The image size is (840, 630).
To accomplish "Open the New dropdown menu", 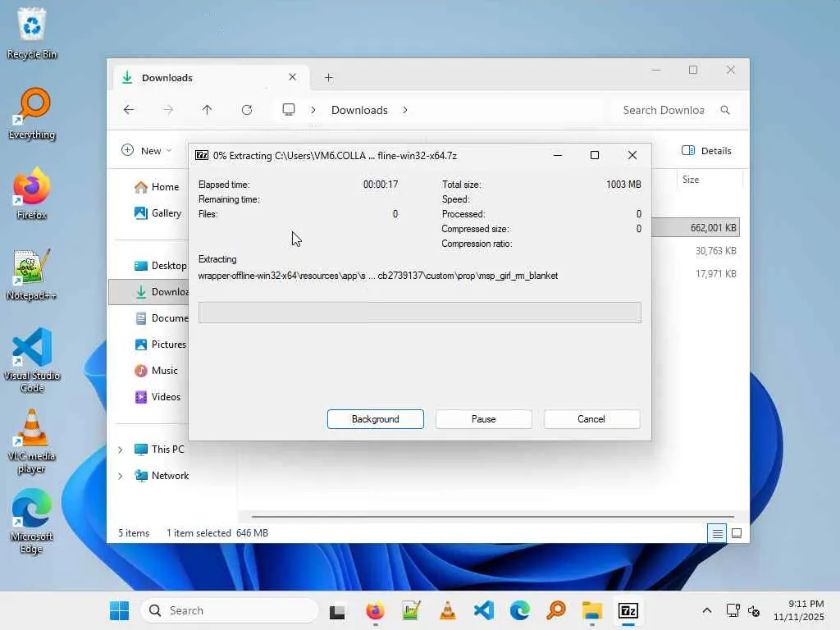I will pos(147,151).
